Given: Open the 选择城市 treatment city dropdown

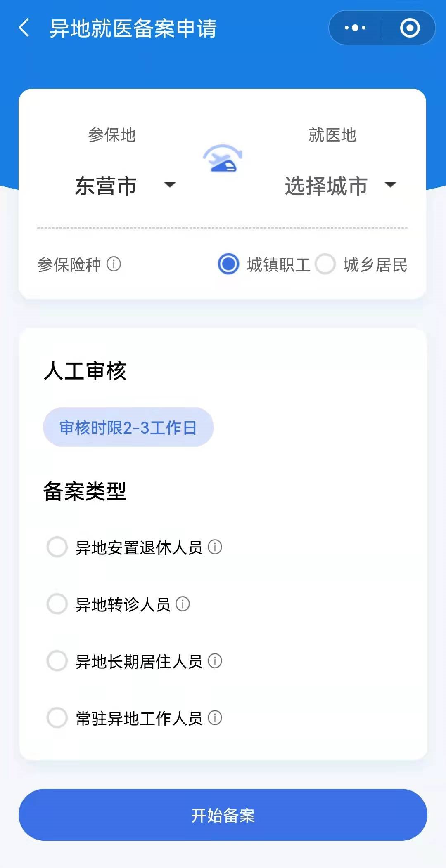Looking at the screenshot, I should pyautogui.click(x=339, y=186).
